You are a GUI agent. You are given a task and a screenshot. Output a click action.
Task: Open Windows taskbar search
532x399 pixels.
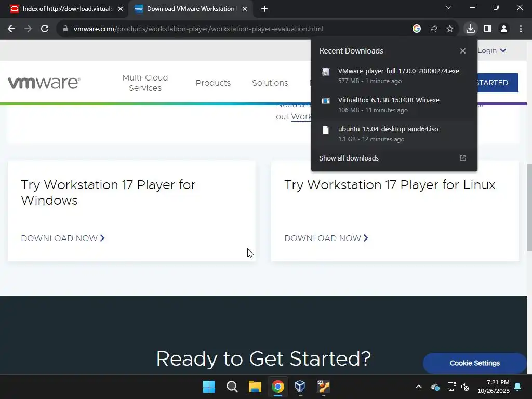pyautogui.click(x=232, y=387)
